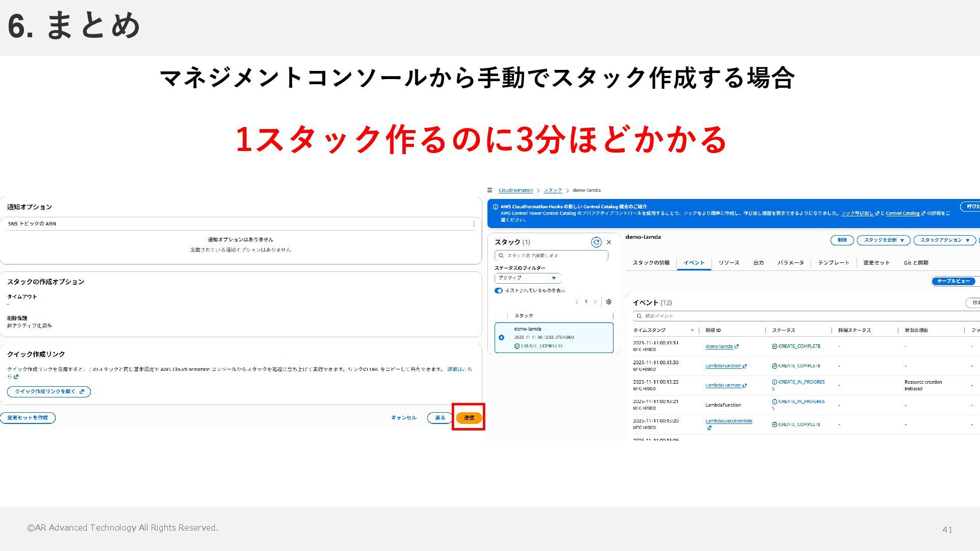
Task: Open the status filter dropdown
Action: 527,278
